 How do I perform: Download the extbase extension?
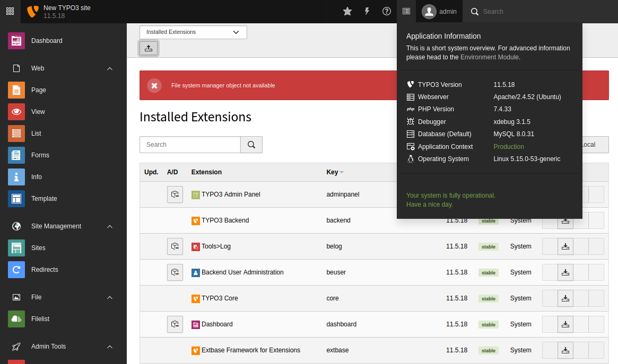pyautogui.click(x=565, y=350)
